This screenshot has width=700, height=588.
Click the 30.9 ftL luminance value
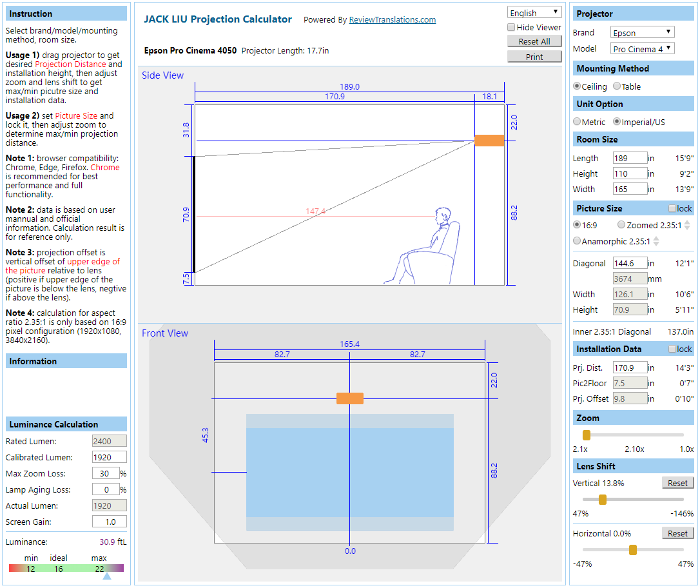(113, 542)
